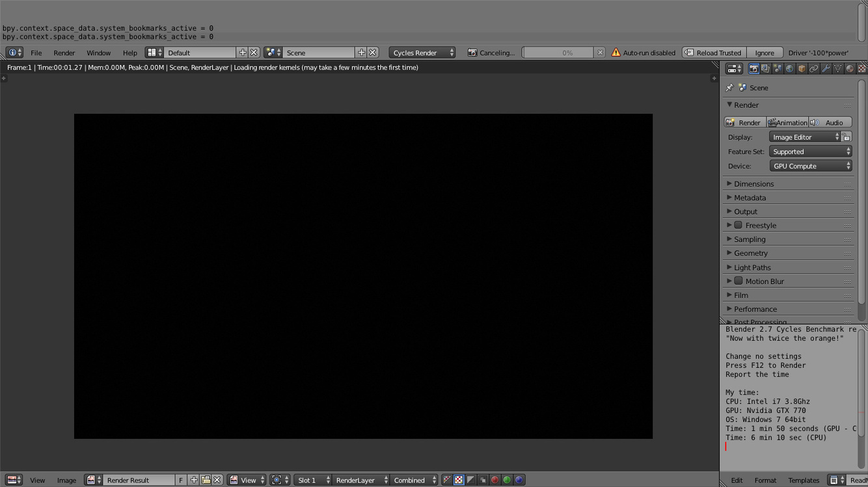The height and width of the screenshot is (487, 868).
Task: Enable the Motion Blur checkbox
Action: pyautogui.click(x=739, y=281)
